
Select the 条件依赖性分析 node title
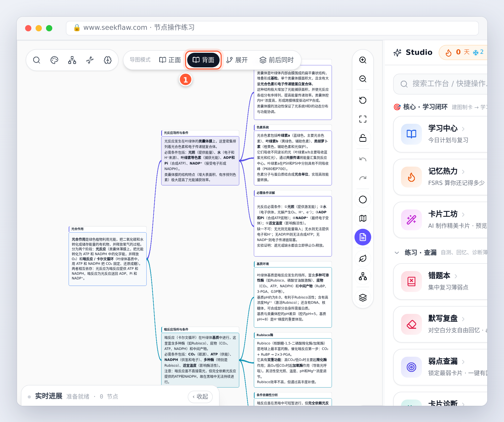[x=267, y=395]
